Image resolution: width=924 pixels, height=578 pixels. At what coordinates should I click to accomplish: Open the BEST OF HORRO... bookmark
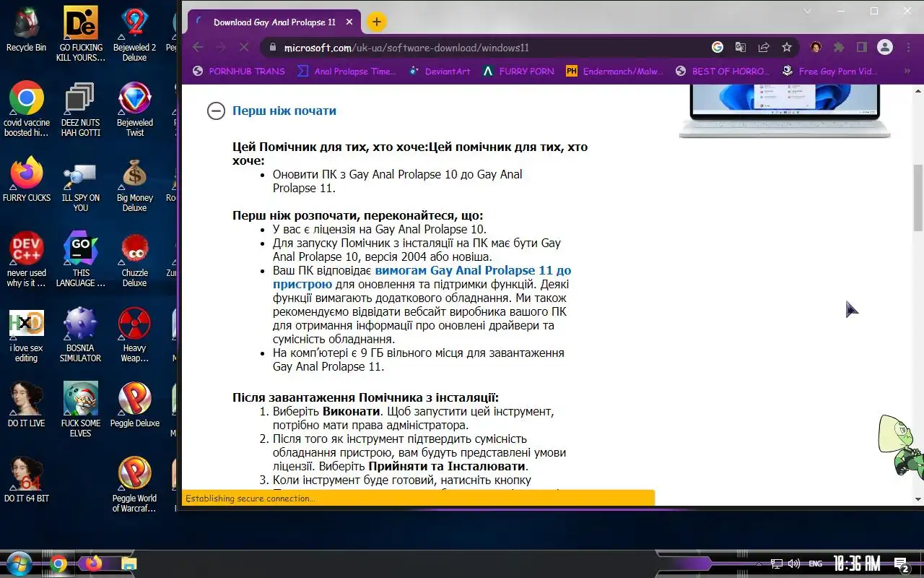coord(722,72)
